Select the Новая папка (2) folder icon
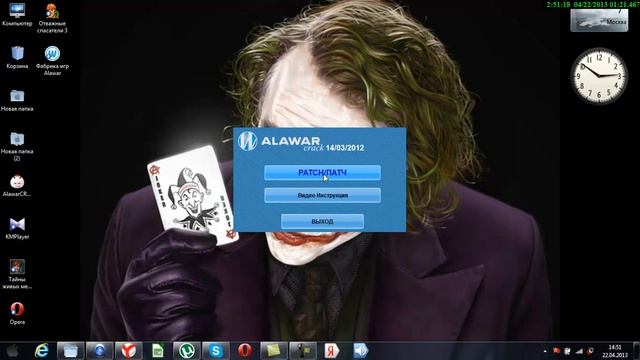Viewport: 640px width, 360px height. tap(17, 146)
